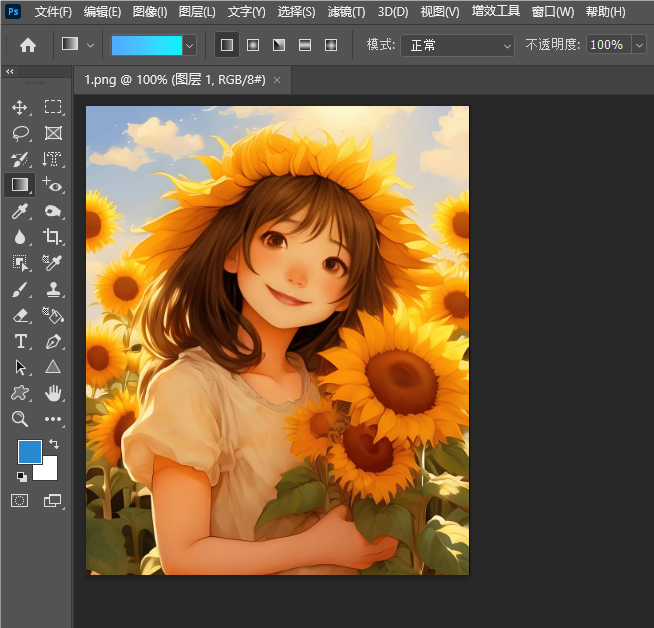
Task: Select the Lasso tool
Action: click(19, 133)
